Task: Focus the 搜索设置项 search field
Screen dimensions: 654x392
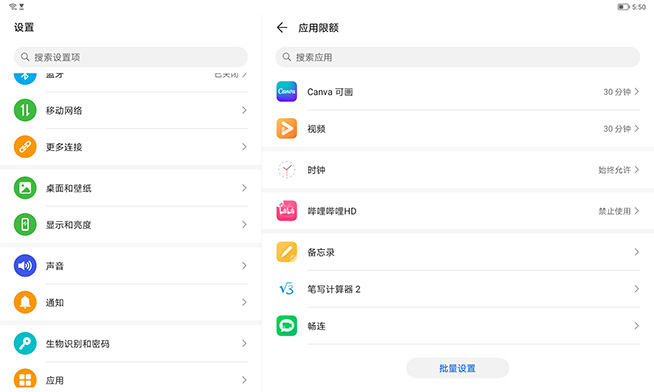Action: (x=131, y=57)
